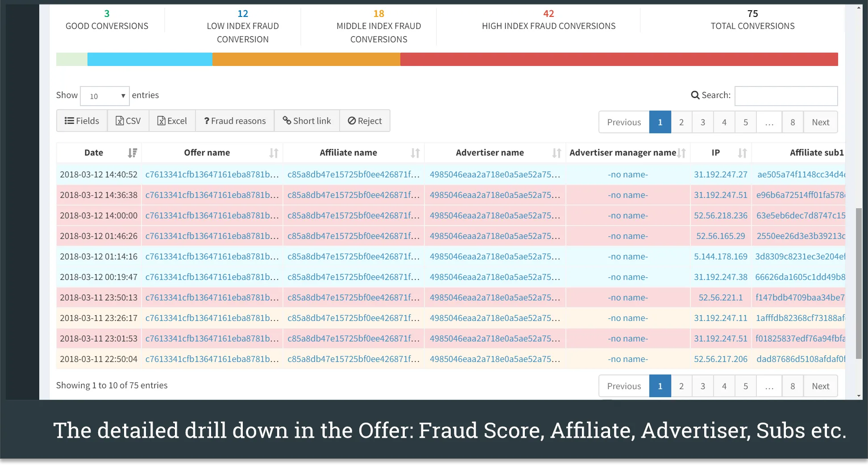Reject selected conversions
The image size is (868, 473).
coord(365,121)
